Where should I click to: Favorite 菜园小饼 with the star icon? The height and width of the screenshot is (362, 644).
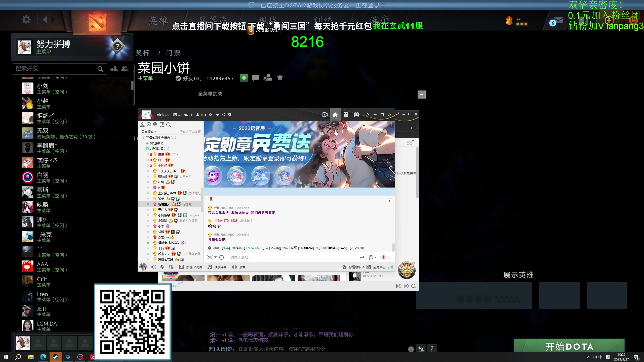(x=280, y=78)
